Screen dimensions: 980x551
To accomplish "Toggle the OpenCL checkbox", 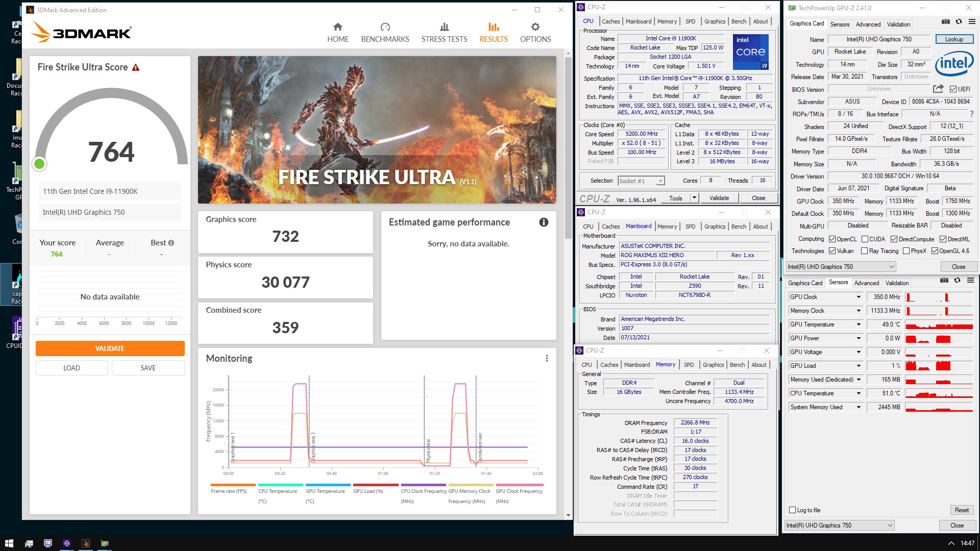I will tap(832, 239).
